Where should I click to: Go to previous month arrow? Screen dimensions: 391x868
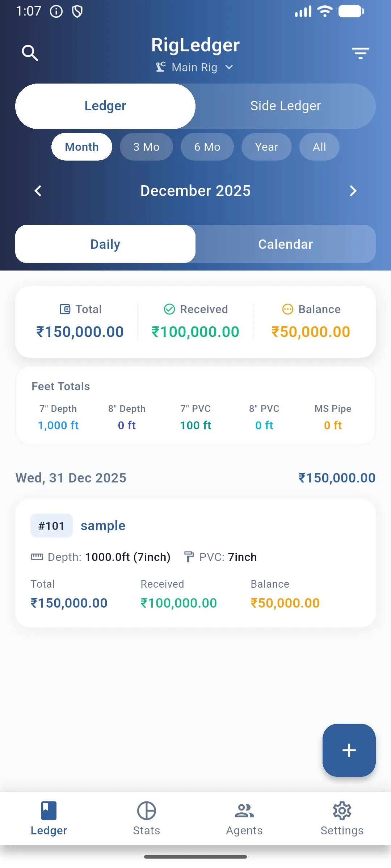(38, 191)
